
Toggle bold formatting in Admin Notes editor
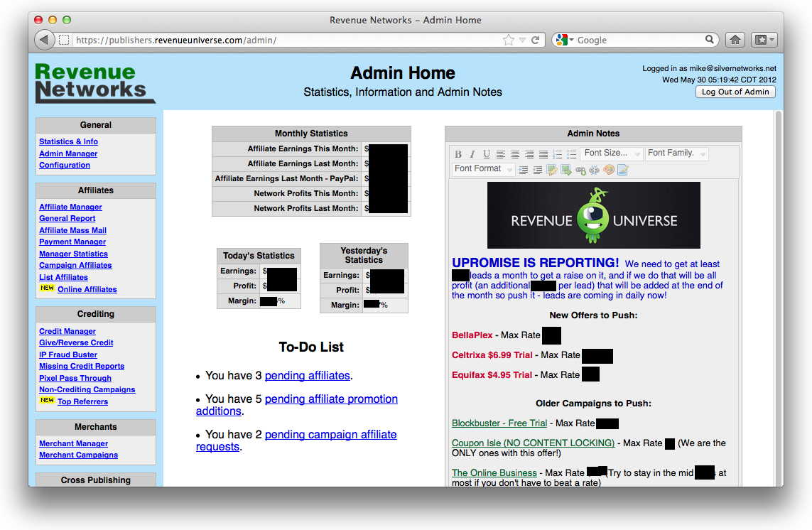click(x=458, y=154)
